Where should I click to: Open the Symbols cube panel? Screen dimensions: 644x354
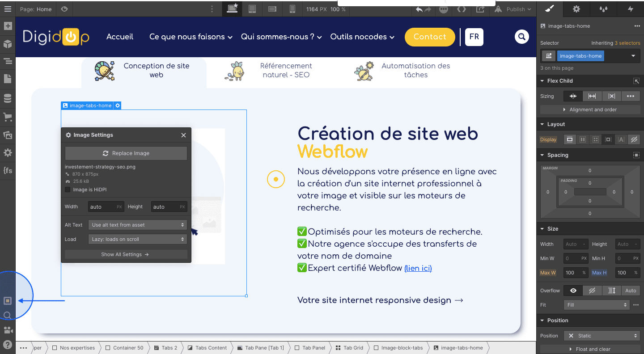8,44
